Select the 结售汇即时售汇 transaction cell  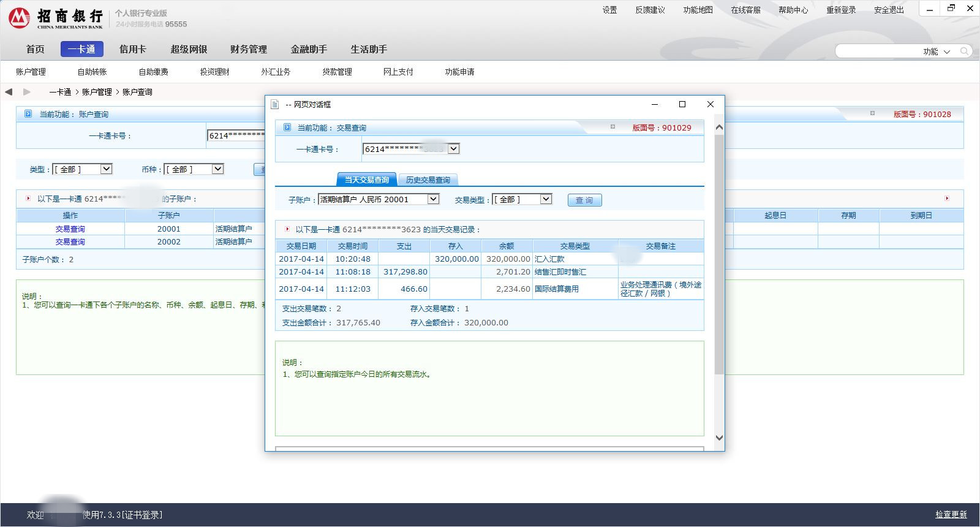[x=575, y=272]
